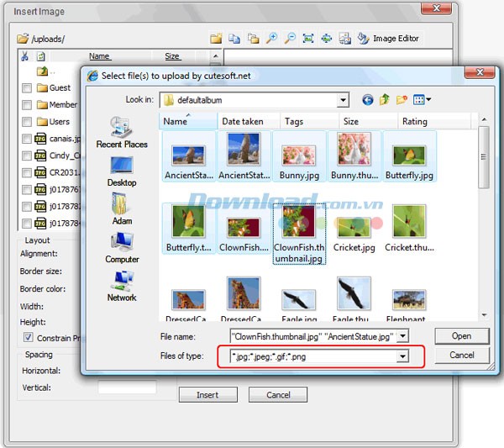
Task: Click the upload dialog vertical scrollbar thumb
Action: [x=484, y=157]
